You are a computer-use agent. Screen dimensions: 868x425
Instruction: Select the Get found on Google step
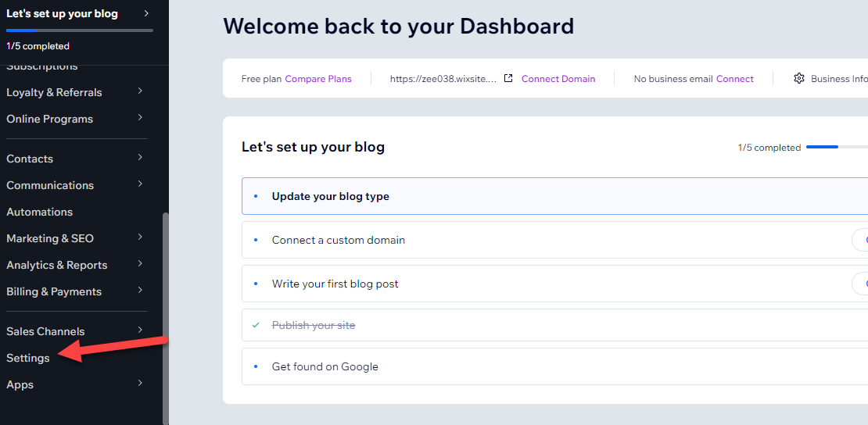pos(554,366)
